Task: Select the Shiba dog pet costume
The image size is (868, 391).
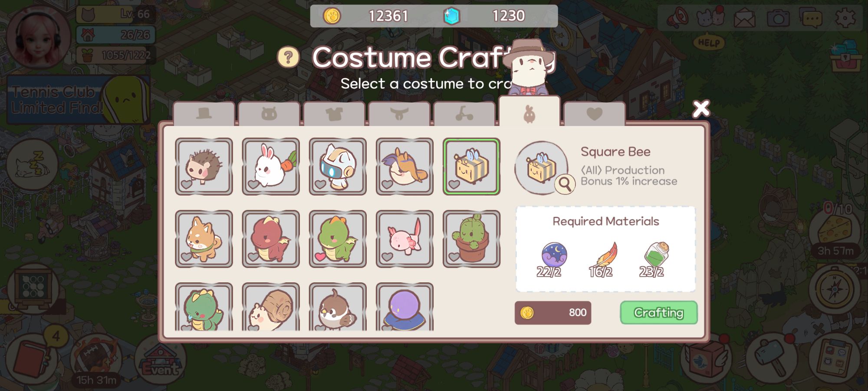Action: click(x=204, y=239)
